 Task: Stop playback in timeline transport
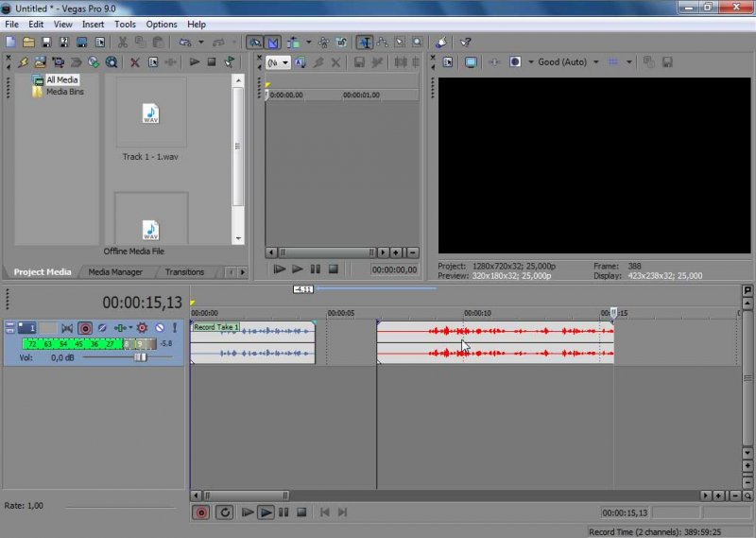[301, 512]
